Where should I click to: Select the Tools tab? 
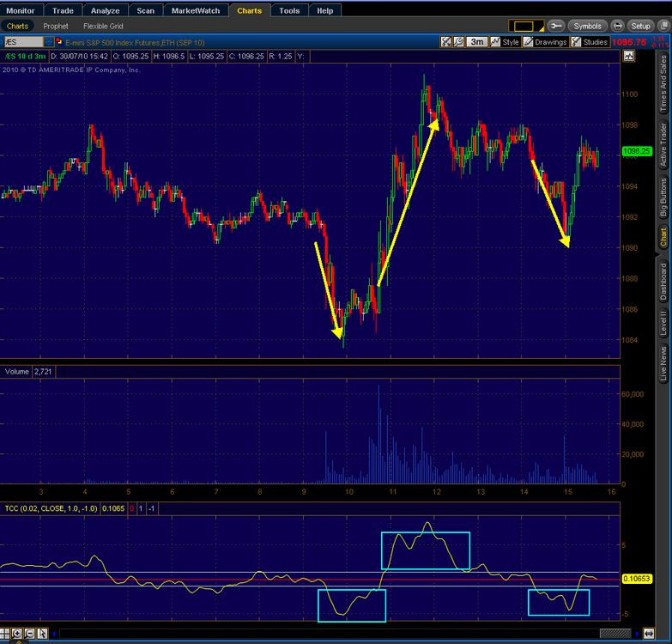(x=289, y=10)
